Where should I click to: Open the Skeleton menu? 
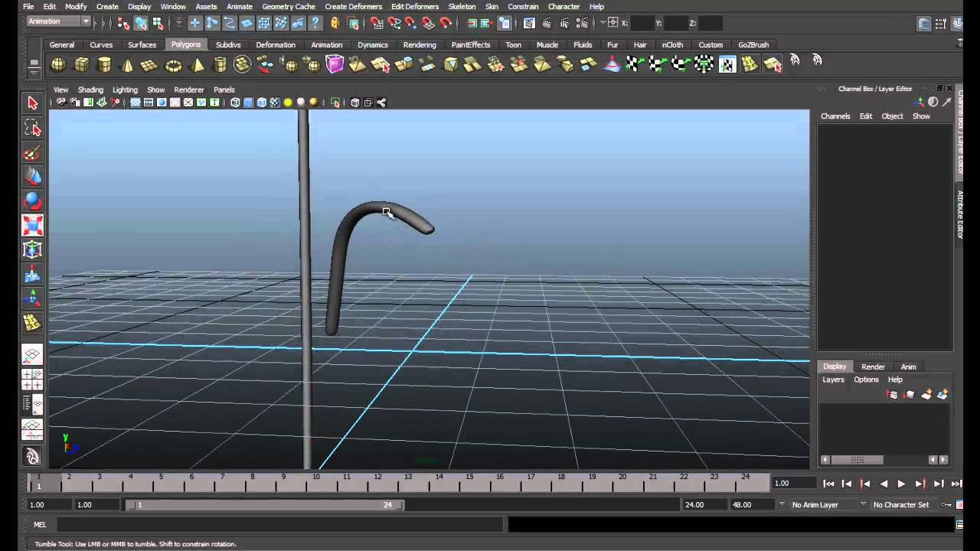tap(462, 6)
